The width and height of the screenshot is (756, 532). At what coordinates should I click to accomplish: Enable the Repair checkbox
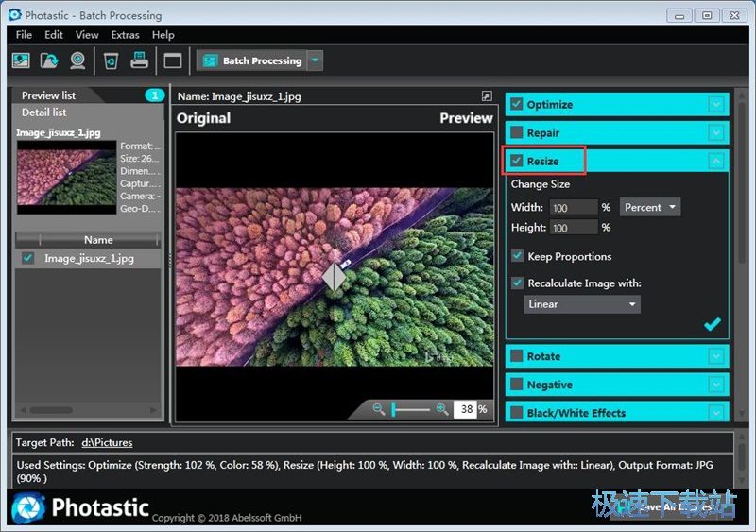[517, 133]
